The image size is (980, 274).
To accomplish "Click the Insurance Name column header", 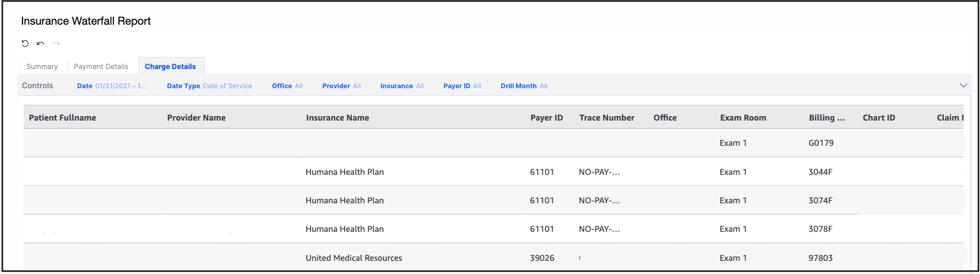I will click(x=337, y=118).
